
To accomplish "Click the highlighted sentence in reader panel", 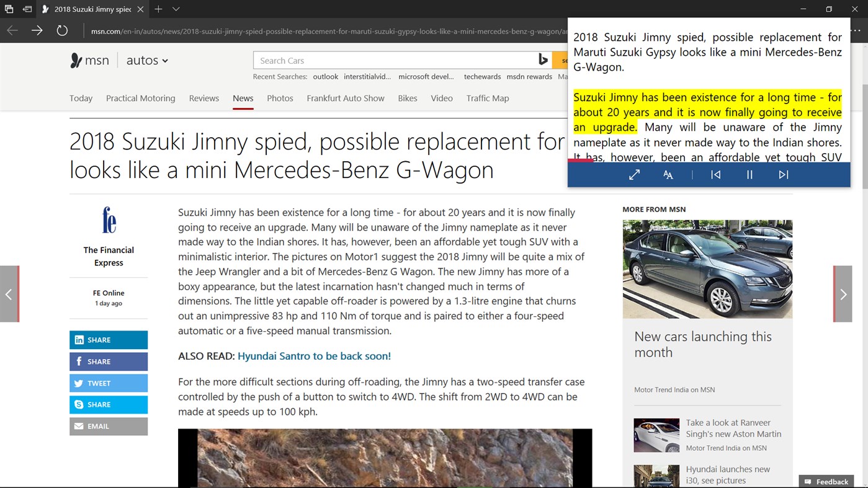I will (x=707, y=112).
